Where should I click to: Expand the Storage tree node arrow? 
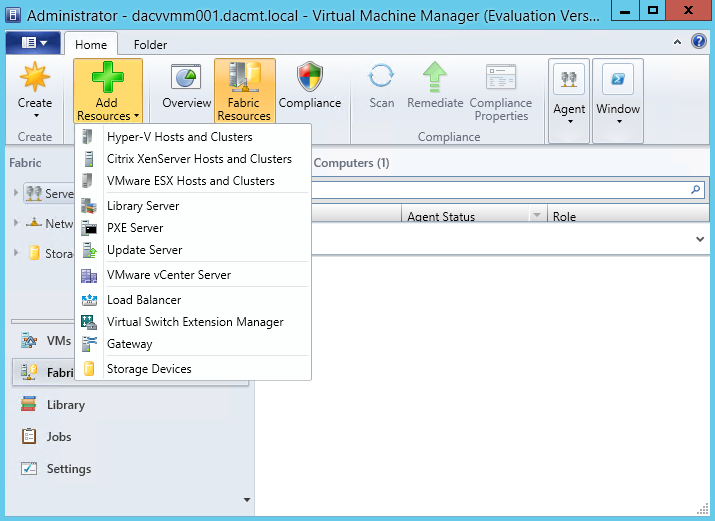16,253
